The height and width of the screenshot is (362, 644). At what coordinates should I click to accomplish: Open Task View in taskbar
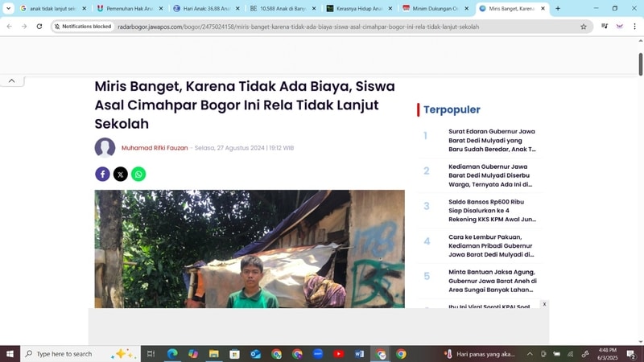(151, 354)
